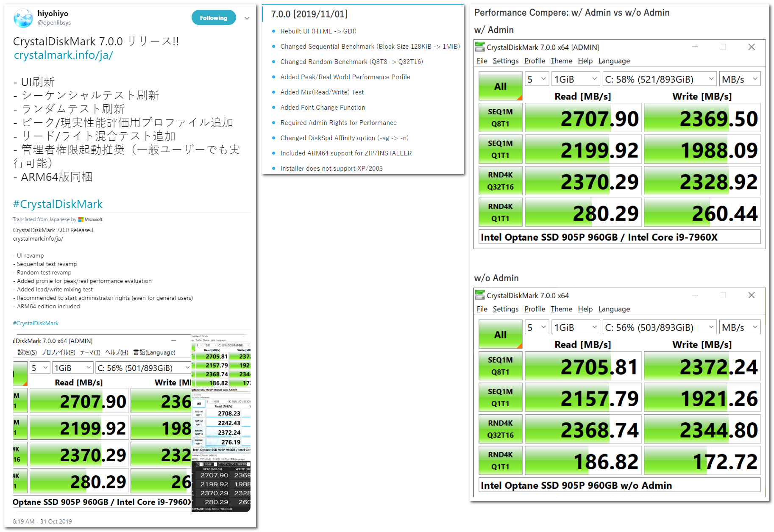The image size is (774, 532).
Task: Run RND4K Q1T1 test in non-admin window
Action: tap(501, 460)
